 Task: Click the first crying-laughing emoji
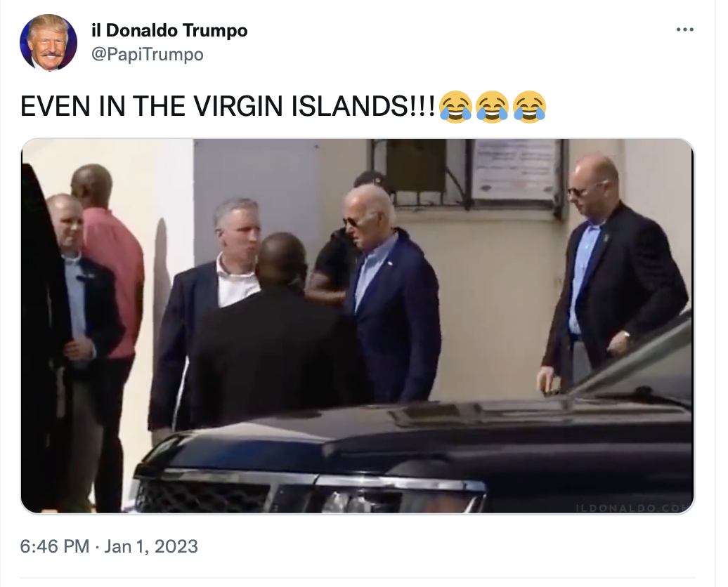(x=455, y=107)
